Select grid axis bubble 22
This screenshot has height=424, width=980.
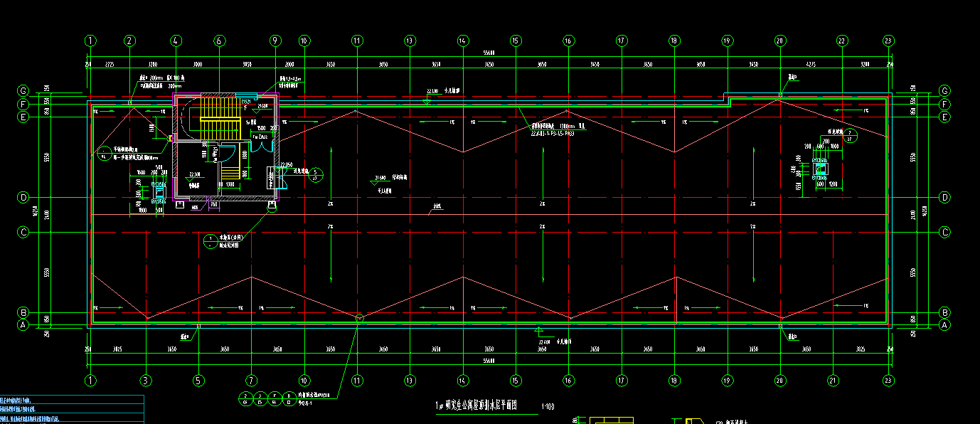pyautogui.click(x=841, y=41)
